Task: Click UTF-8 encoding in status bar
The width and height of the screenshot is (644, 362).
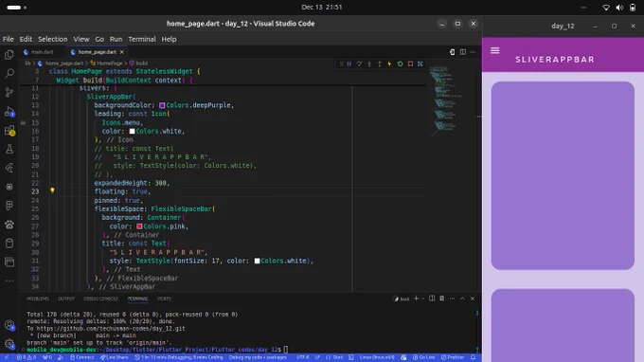Action: pyautogui.click(x=303, y=357)
